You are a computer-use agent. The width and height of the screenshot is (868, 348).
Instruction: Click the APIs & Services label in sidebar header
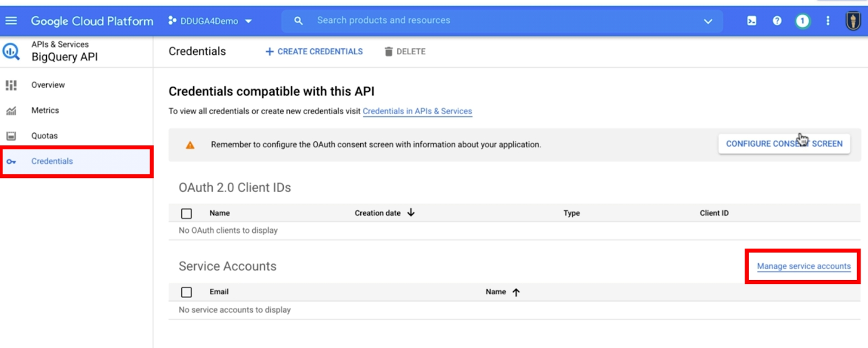[60, 44]
